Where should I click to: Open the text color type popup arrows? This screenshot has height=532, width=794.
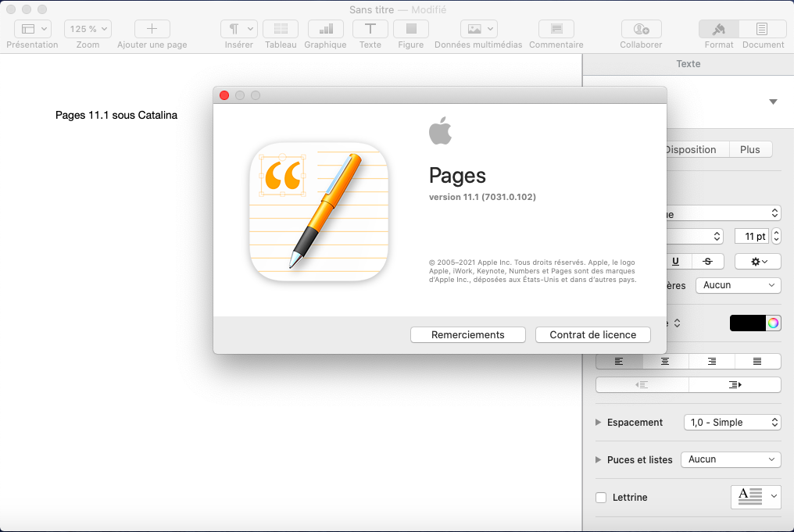point(677,323)
